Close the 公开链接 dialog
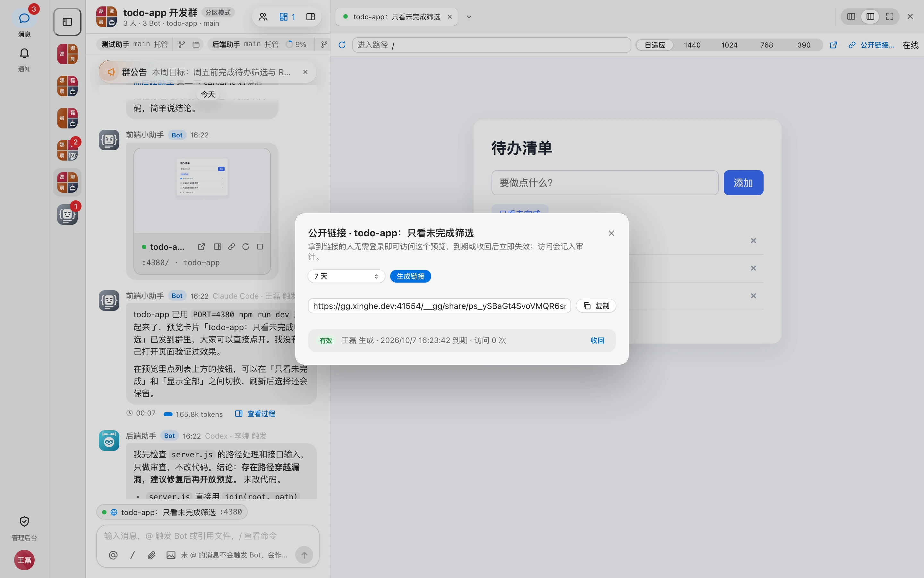The width and height of the screenshot is (924, 578). 611,233
